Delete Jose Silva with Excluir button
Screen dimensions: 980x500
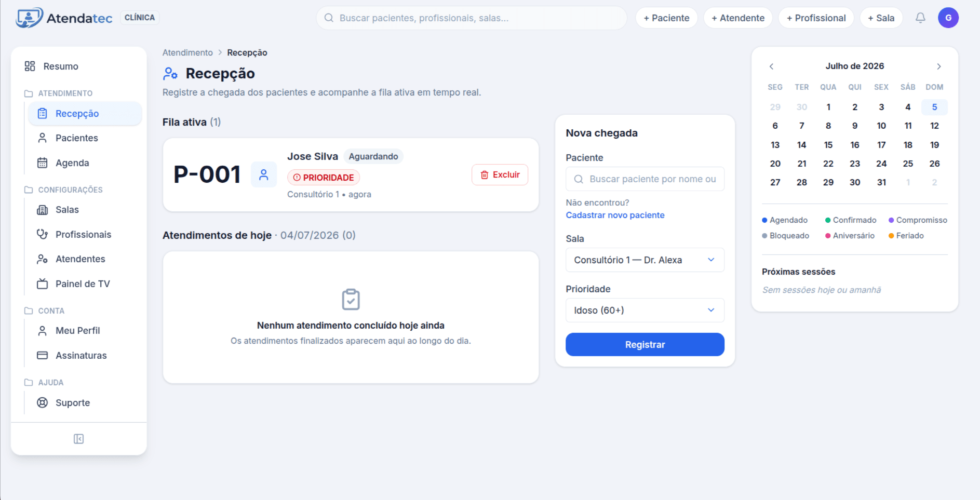[500, 175]
